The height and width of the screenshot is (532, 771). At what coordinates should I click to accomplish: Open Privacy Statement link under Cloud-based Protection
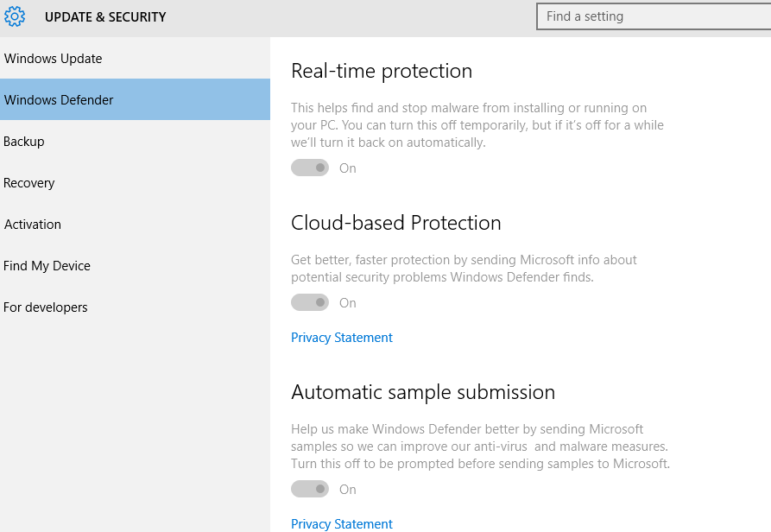pyautogui.click(x=342, y=338)
